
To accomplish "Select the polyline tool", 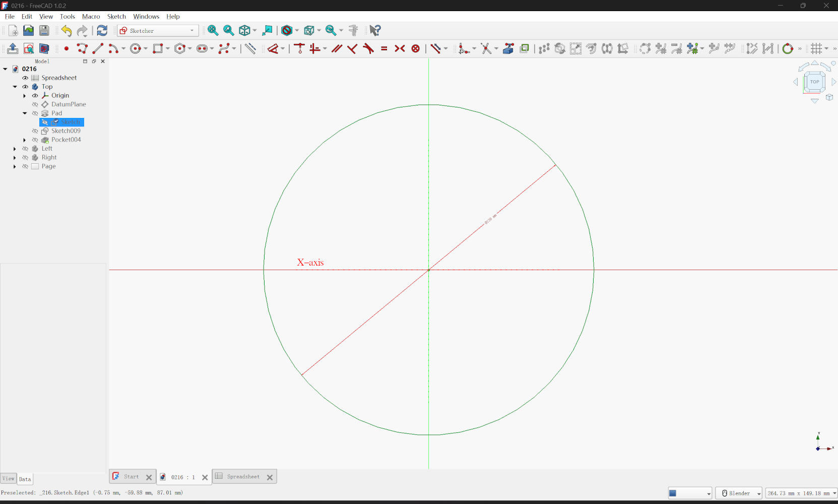I will 82,49.
